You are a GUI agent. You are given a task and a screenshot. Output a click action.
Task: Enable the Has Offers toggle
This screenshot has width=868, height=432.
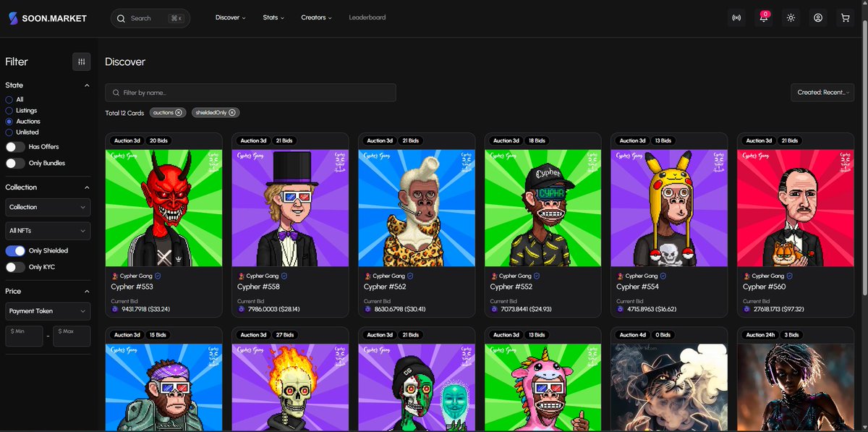[x=15, y=147]
